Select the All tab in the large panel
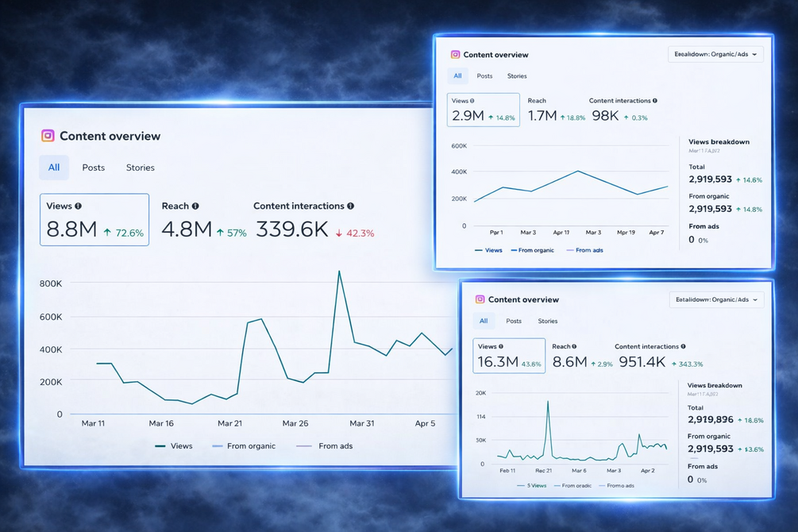 pyautogui.click(x=54, y=168)
